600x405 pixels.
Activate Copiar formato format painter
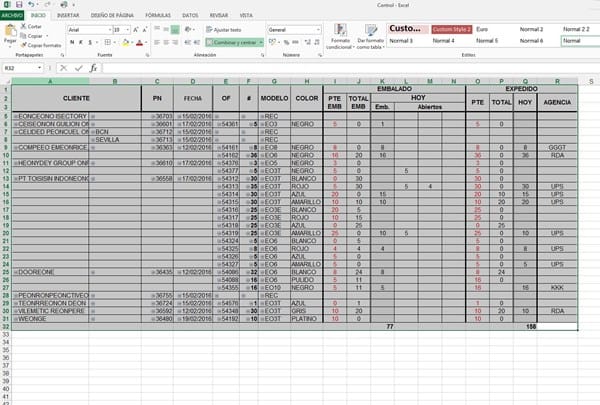click(x=41, y=45)
